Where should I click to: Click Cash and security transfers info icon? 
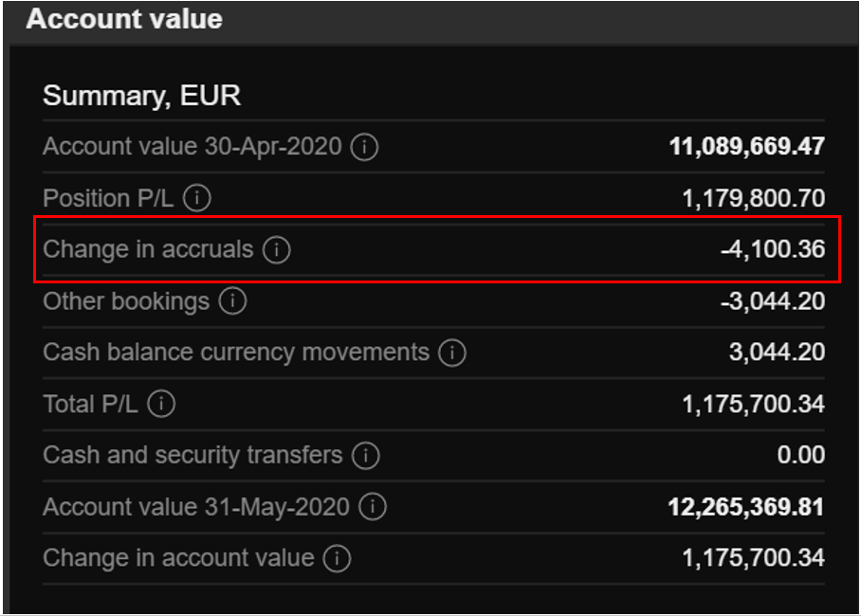pyautogui.click(x=365, y=456)
